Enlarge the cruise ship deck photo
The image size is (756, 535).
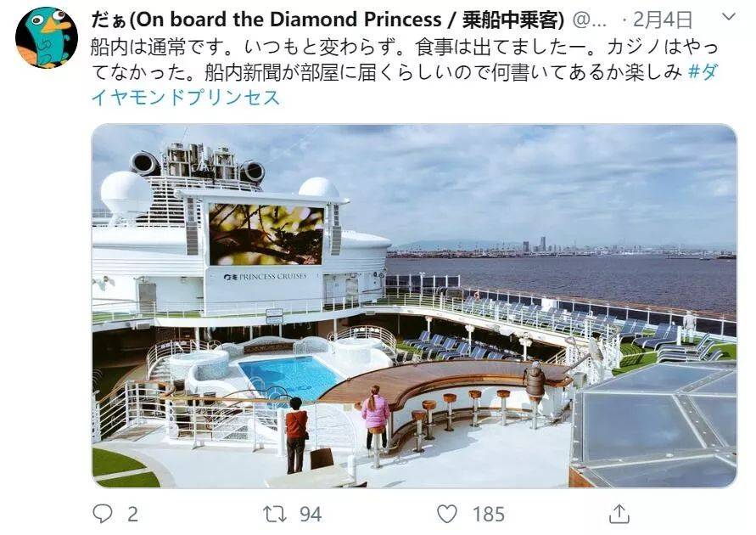click(x=414, y=306)
